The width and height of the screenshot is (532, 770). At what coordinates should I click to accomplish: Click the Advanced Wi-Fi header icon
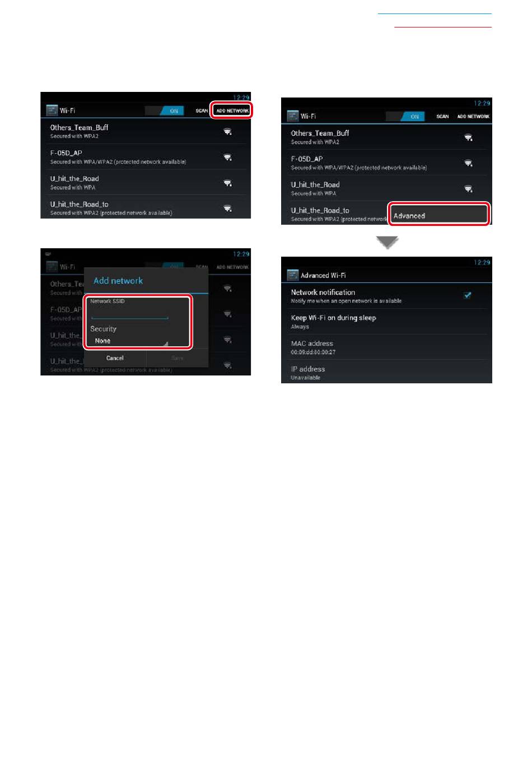click(x=292, y=275)
